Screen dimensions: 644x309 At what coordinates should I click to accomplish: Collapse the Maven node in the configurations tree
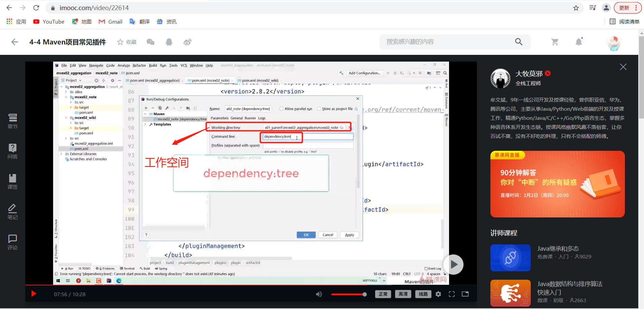click(x=145, y=114)
